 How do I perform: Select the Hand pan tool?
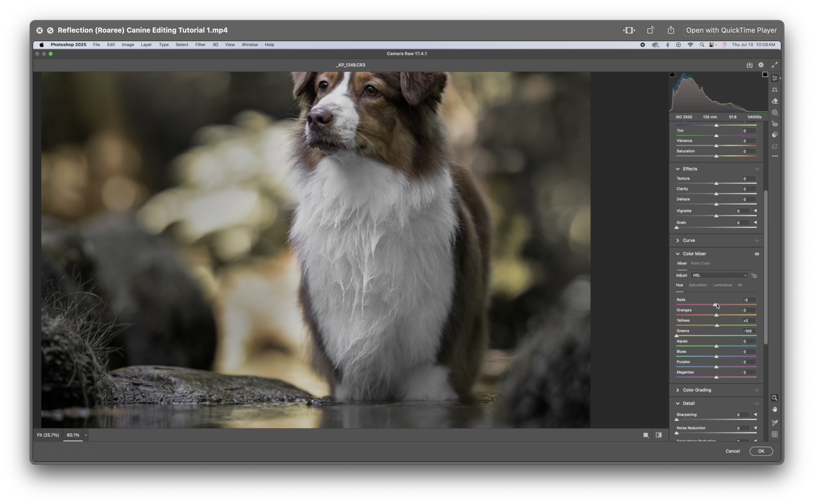point(775,409)
